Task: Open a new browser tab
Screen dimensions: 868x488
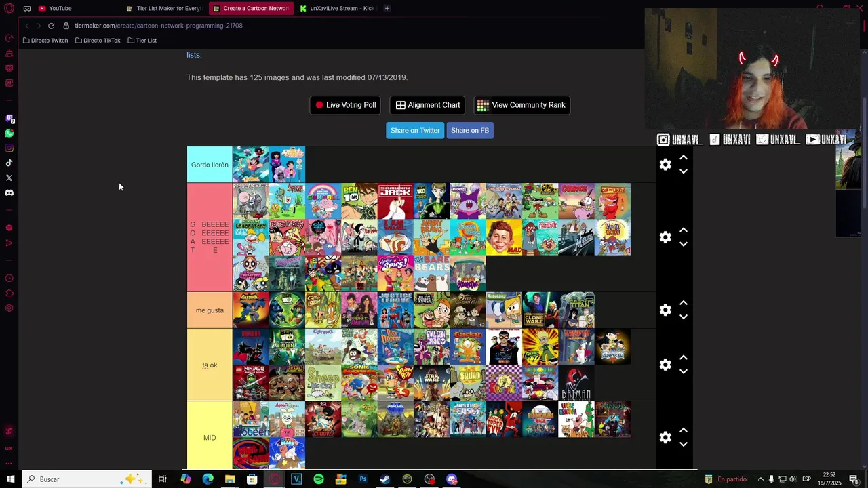Action: (x=387, y=8)
